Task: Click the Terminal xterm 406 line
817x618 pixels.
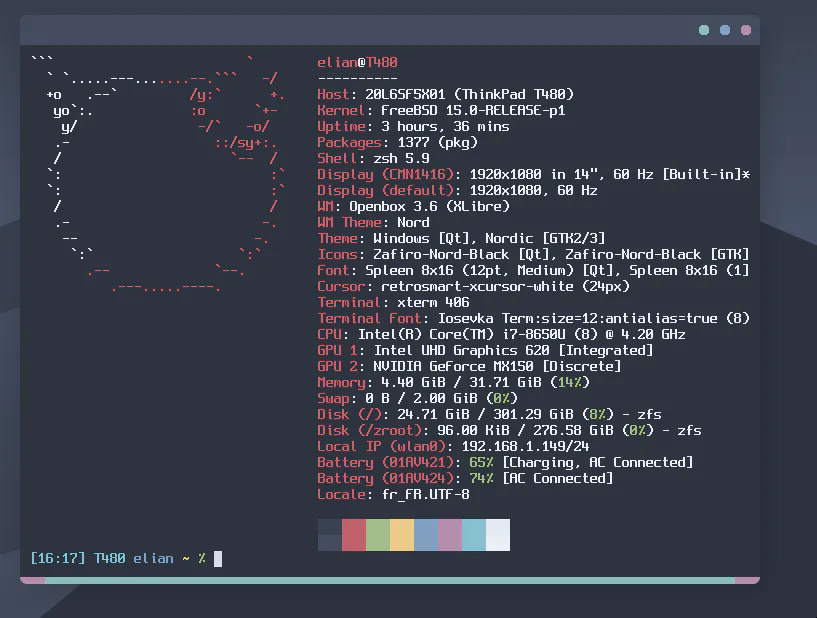Action: [x=393, y=302]
